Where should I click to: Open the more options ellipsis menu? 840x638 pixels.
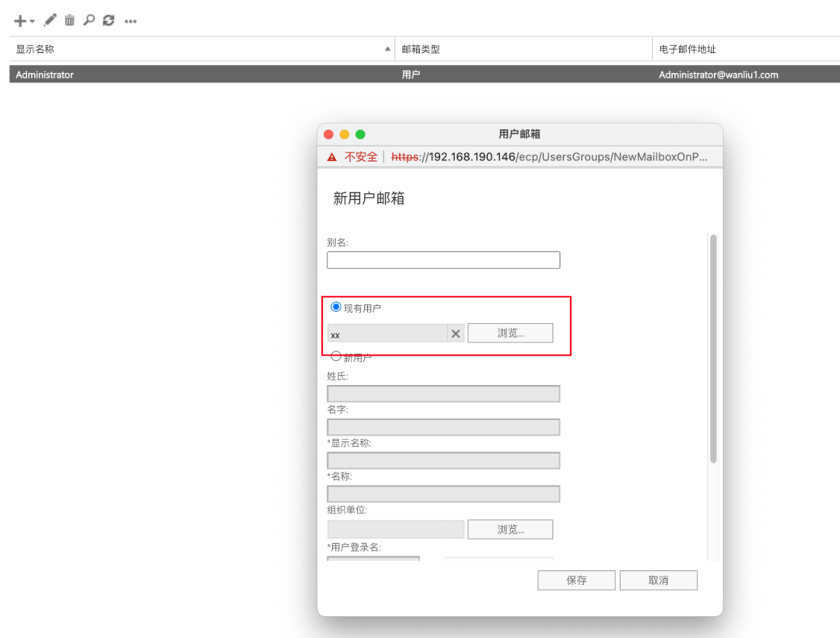[x=131, y=22]
